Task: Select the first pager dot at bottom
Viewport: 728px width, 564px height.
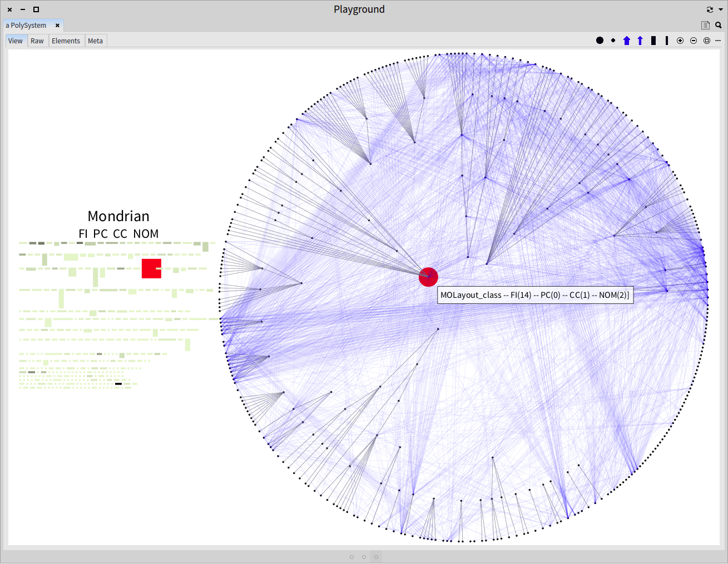Action: (351, 557)
